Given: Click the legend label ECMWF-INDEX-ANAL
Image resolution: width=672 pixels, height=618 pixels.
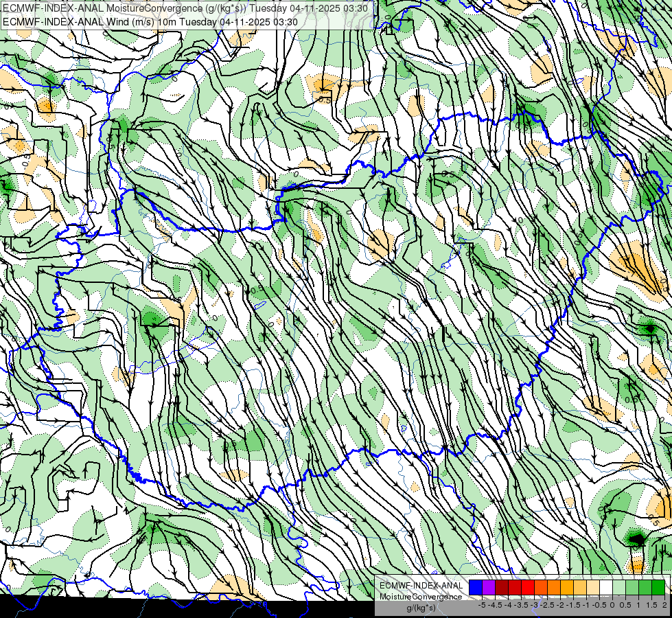Looking at the screenshot, I should pyautogui.click(x=421, y=586).
